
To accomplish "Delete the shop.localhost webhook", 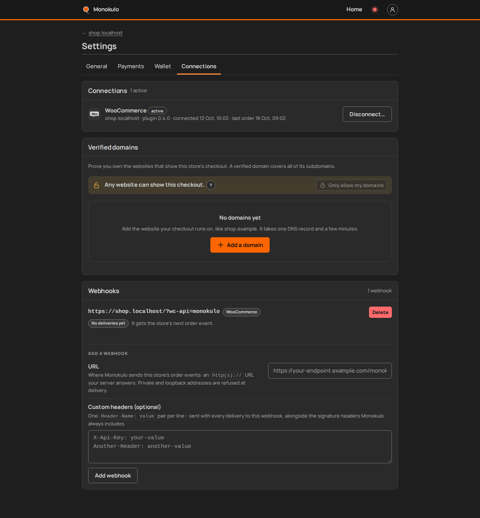I will (380, 312).
